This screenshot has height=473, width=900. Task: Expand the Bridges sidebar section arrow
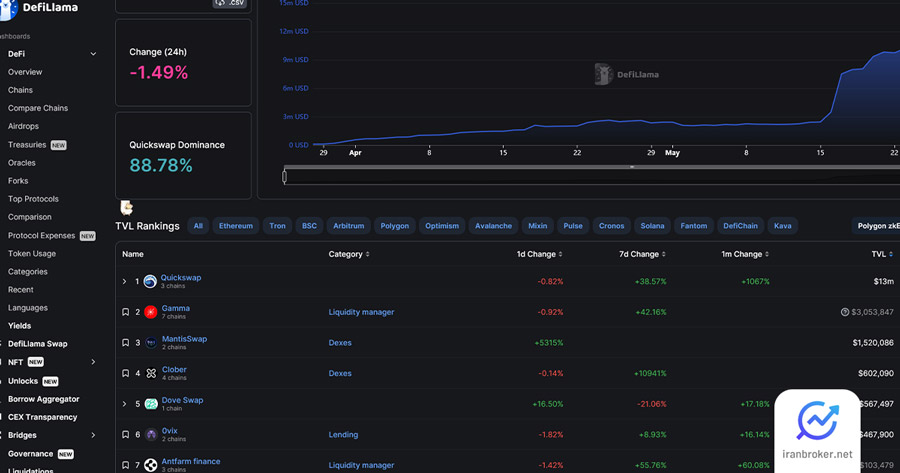93,435
